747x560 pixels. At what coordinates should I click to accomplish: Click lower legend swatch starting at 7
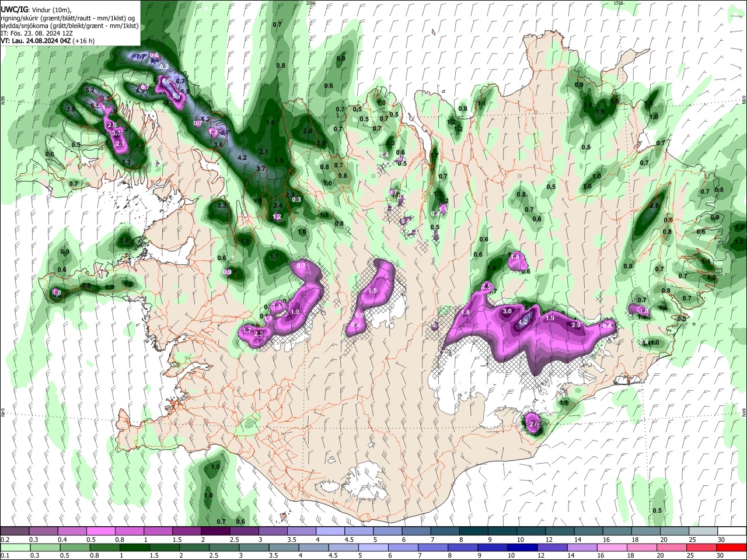[x=433, y=548]
